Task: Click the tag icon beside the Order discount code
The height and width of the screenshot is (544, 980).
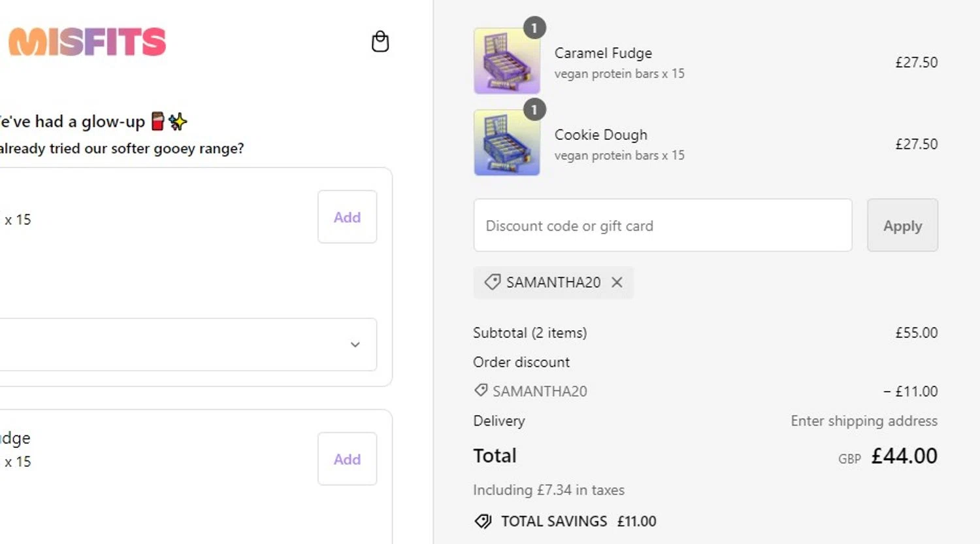Action: 481,390
